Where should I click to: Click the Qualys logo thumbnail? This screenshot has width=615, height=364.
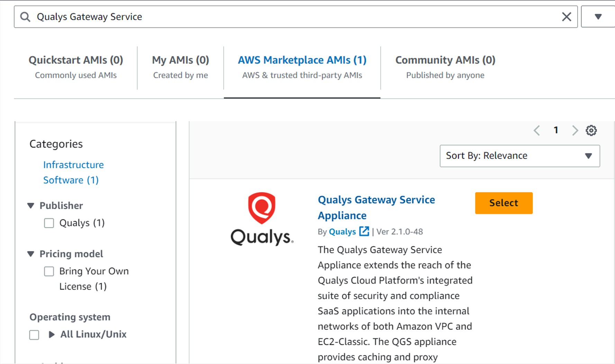coord(262,219)
